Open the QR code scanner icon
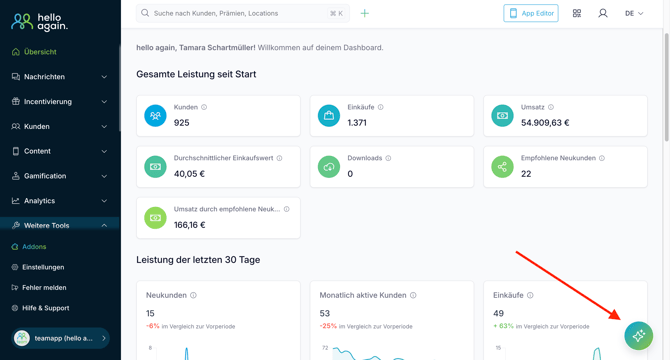The image size is (670, 360). coord(577,13)
